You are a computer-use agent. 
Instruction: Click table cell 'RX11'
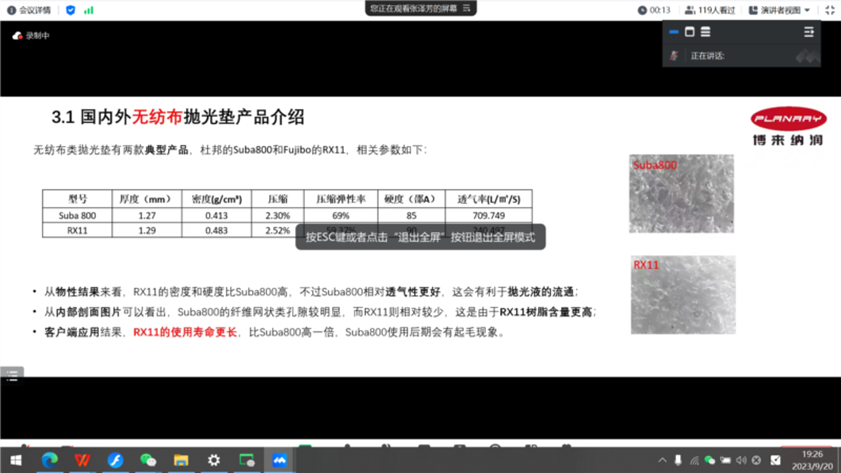(77, 230)
